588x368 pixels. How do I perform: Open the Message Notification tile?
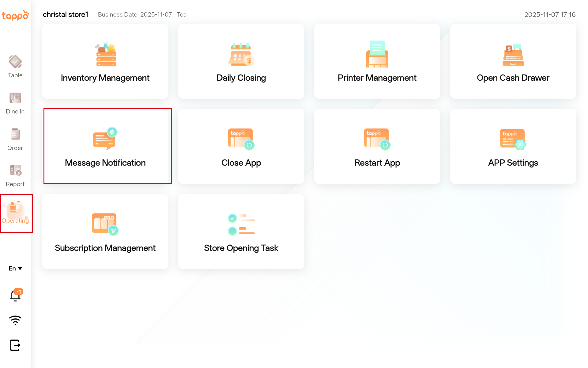105,146
